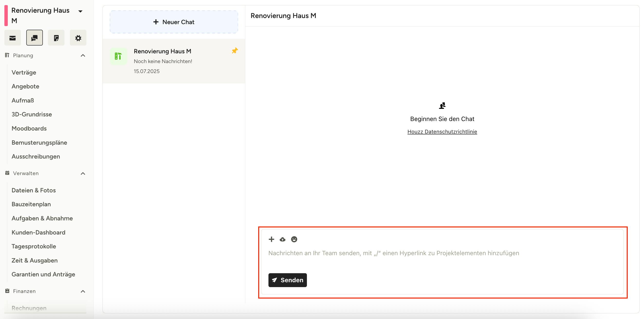644x319 pixels.
Task: Open Tagesprotokolle in sidebar
Action: [x=34, y=246]
